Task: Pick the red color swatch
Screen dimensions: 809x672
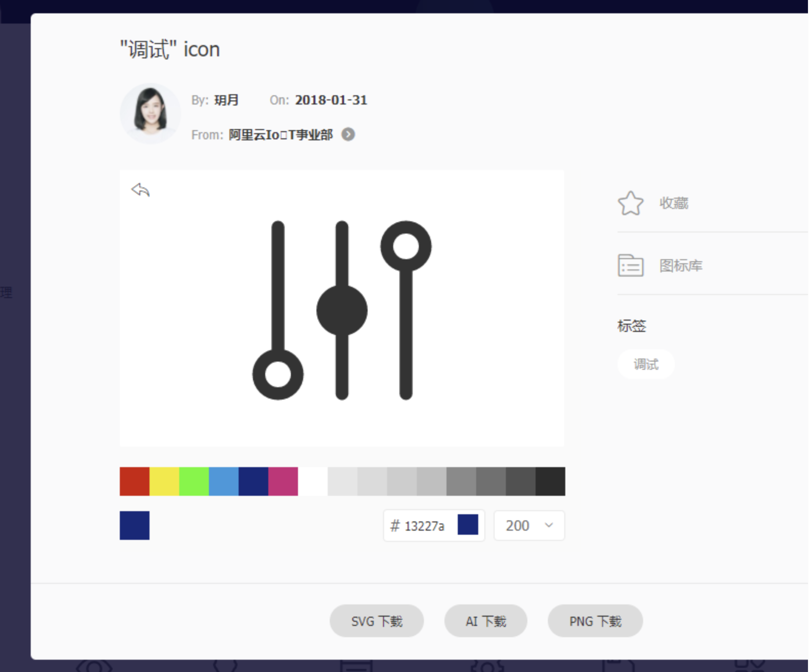Action: (135, 481)
